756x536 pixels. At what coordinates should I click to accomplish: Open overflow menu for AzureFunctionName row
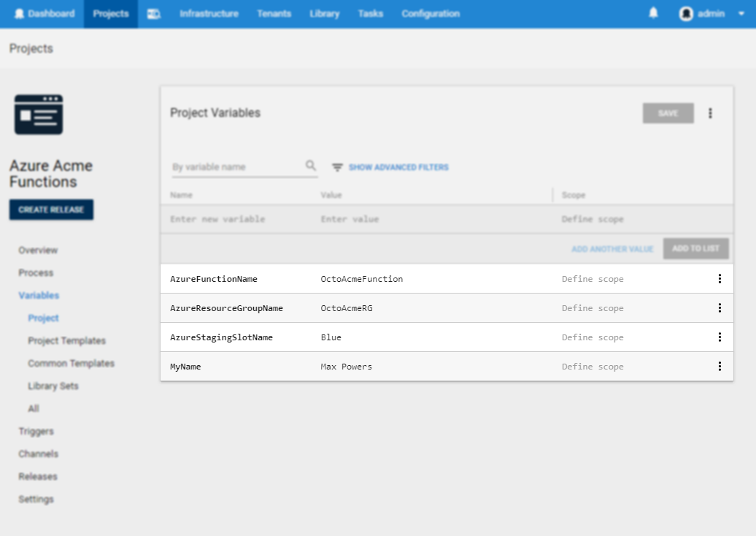pyautogui.click(x=720, y=279)
